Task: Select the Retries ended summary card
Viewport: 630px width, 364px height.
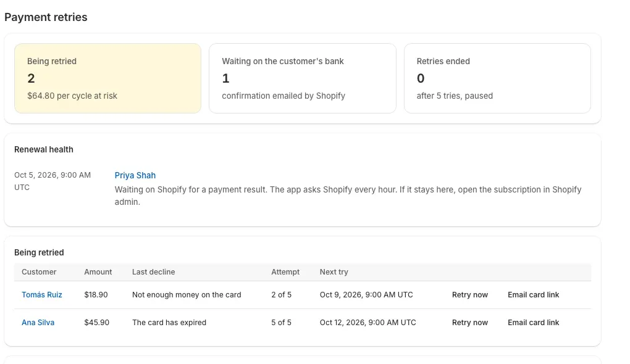Action: click(497, 78)
